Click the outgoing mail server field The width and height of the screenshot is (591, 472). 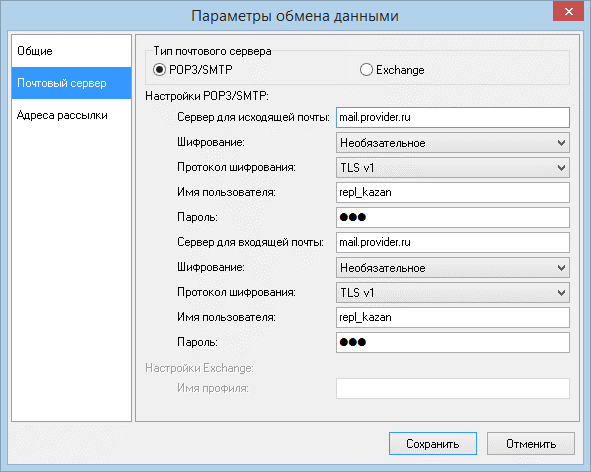click(453, 117)
